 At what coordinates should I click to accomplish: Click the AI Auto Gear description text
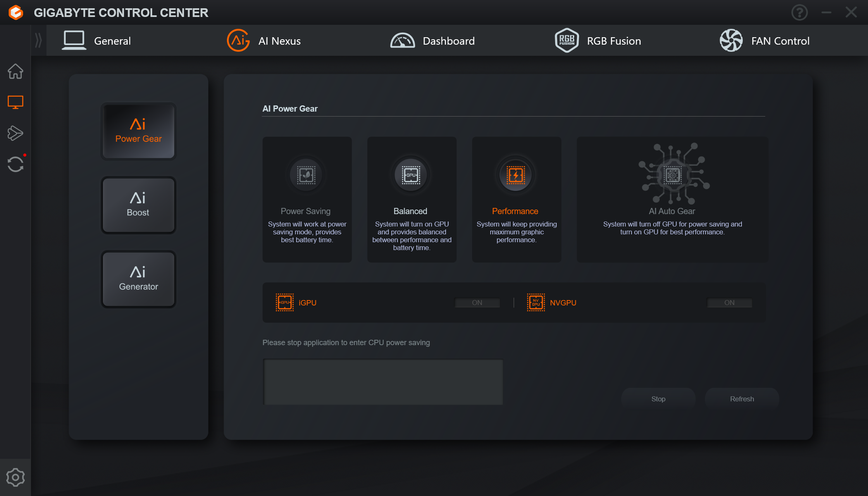click(672, 228)
